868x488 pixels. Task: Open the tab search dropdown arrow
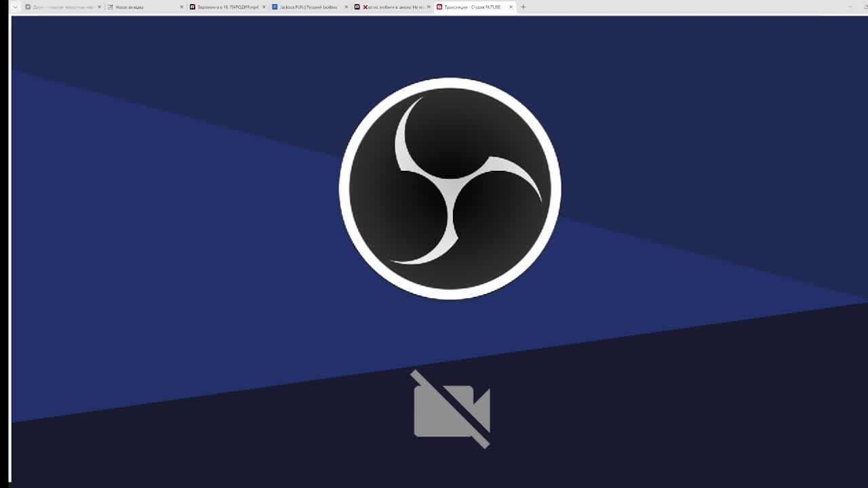tap(15, 7)
